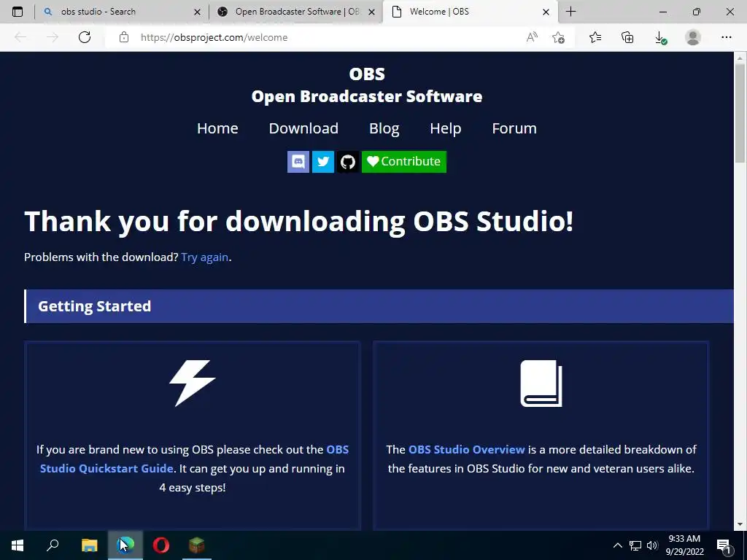Click the forward navigation arrow
Image resolution: width=747 pixels, height=560 pixels.
point(53,37)
